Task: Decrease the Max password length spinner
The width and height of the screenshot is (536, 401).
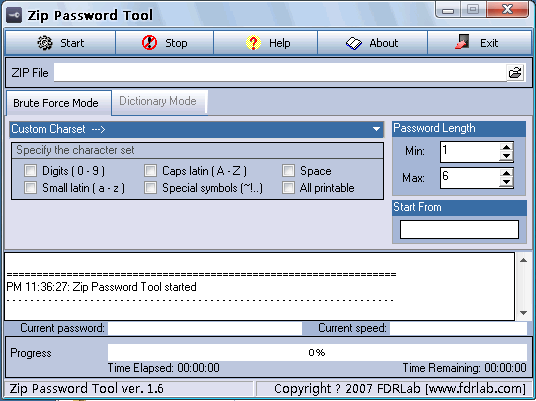Action: 506,182
